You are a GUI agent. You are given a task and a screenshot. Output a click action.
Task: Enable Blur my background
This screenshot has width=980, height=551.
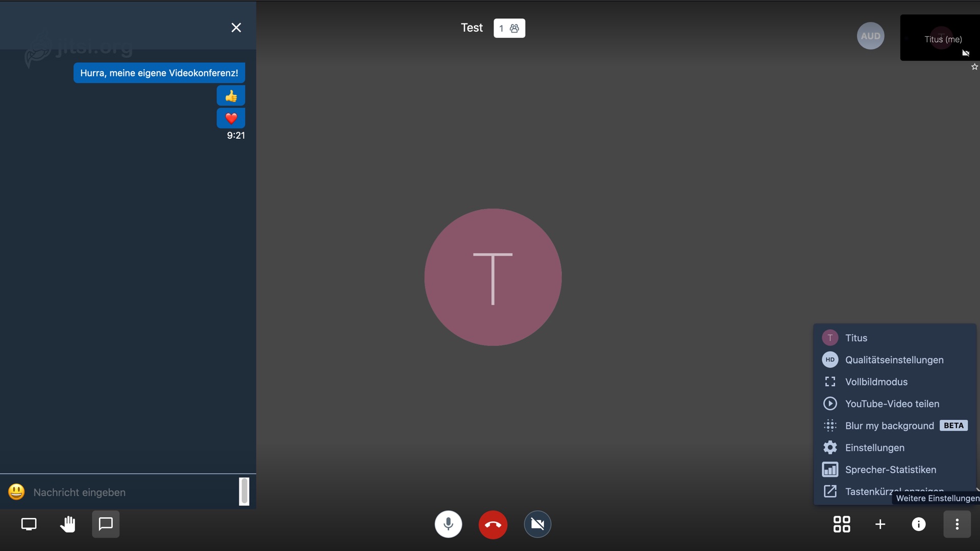pos(889,426)
